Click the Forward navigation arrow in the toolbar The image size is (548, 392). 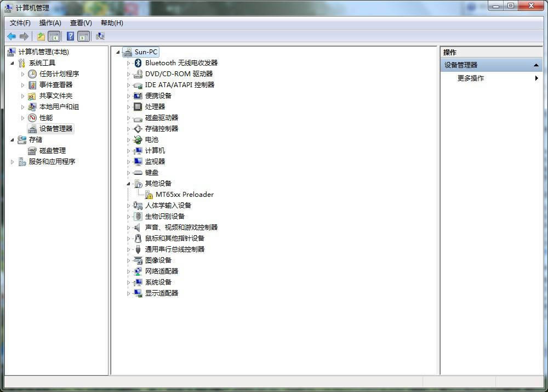point(24,36)
